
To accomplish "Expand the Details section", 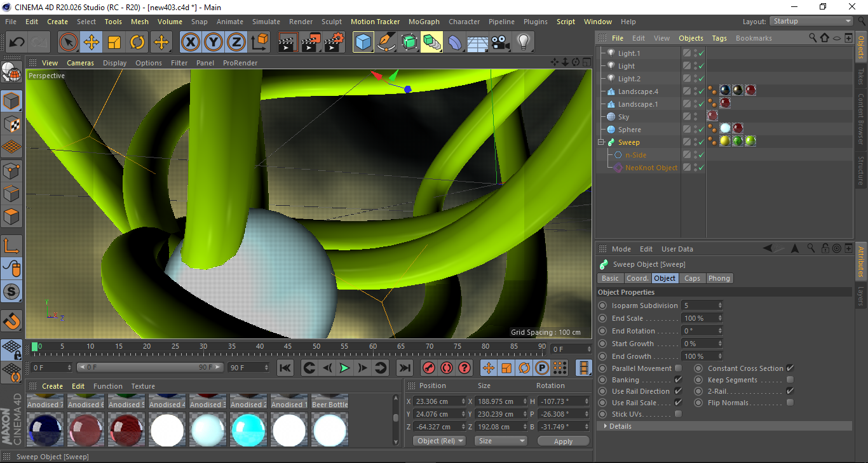I will click(x=724, y=426).
